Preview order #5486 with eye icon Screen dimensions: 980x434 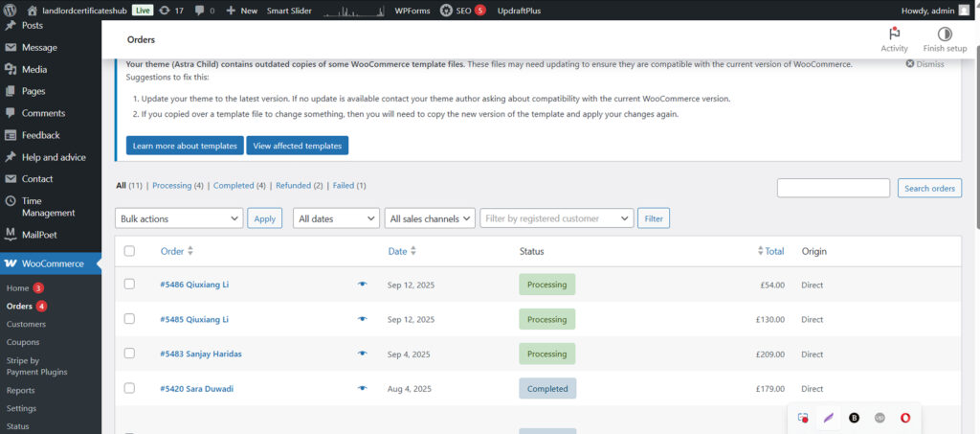tap(363, 285)
